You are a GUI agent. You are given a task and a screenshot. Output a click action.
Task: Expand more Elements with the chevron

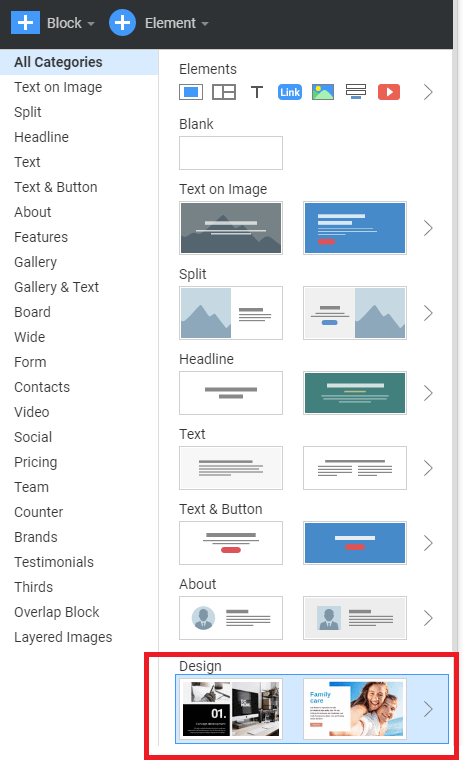coord(428,92)
